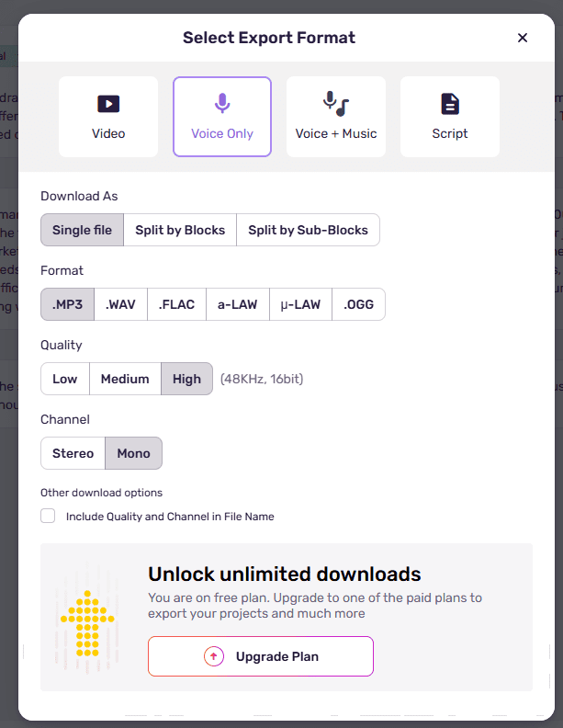Click the upward arrow icon in Upgrade Plan
563x728 pixels.
click(214, 656)
